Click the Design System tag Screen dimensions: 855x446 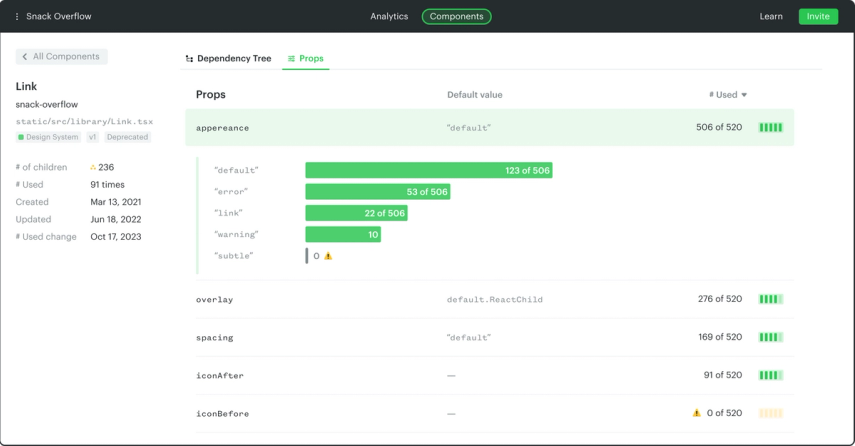(x=49, y=137)
